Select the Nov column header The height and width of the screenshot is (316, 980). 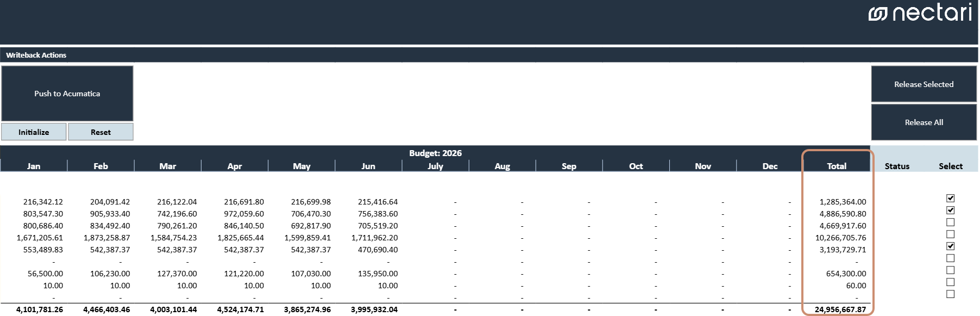point(703,166)
